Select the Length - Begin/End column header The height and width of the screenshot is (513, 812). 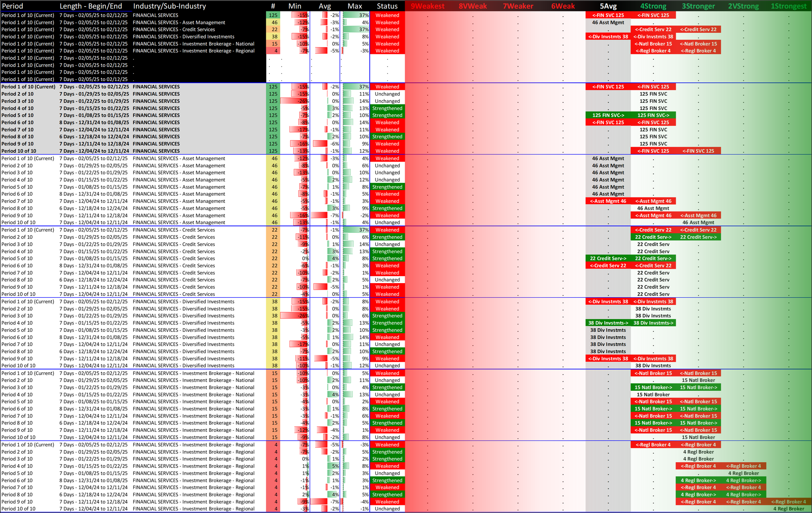coord(91,6)
